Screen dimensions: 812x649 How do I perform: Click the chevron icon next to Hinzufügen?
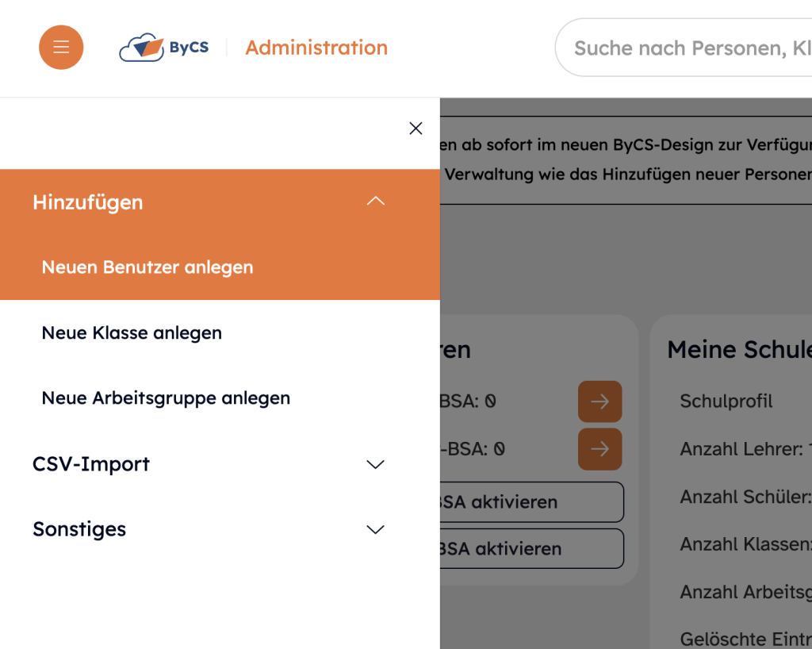[376, 202]
